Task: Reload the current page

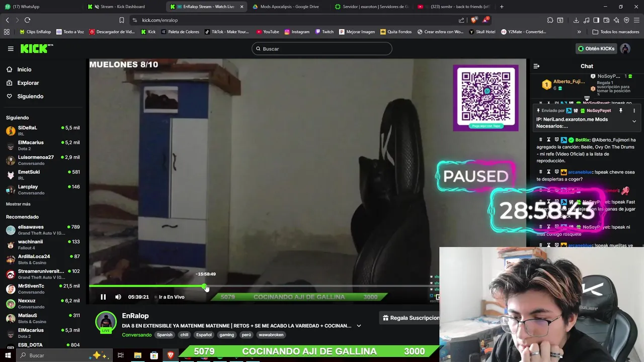Action: (27, 20)
